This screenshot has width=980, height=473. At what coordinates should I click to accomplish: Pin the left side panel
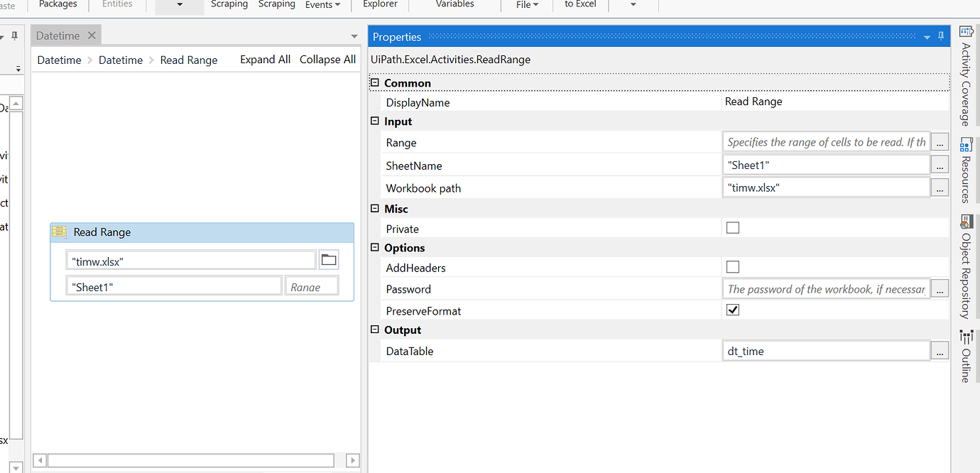(16, 36)
